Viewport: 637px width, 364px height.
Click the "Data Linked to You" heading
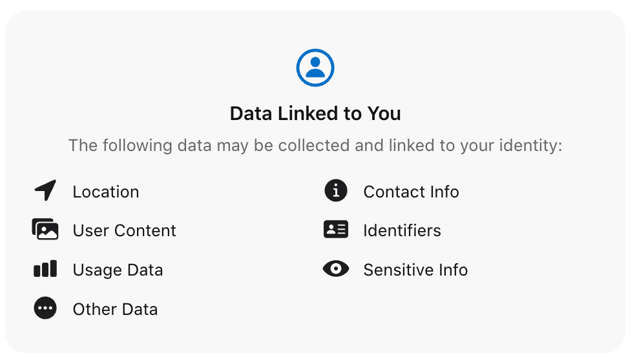click(315, 114)
